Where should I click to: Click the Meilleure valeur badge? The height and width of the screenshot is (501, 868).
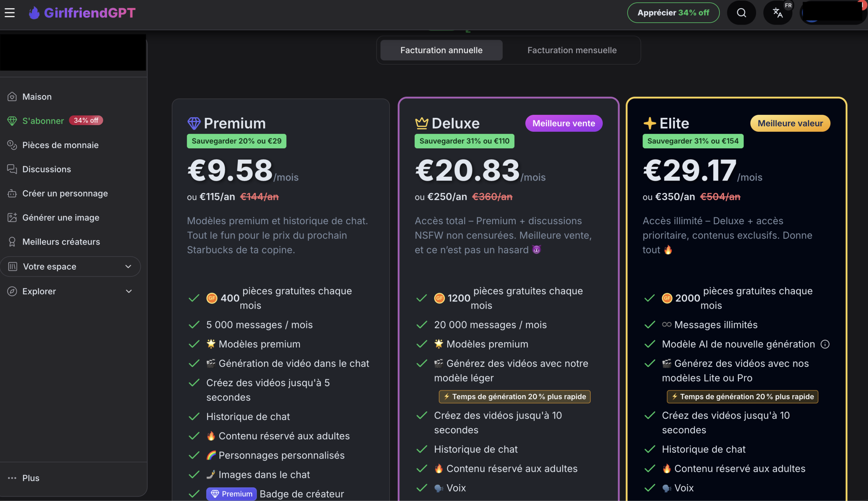click(790, 123)
